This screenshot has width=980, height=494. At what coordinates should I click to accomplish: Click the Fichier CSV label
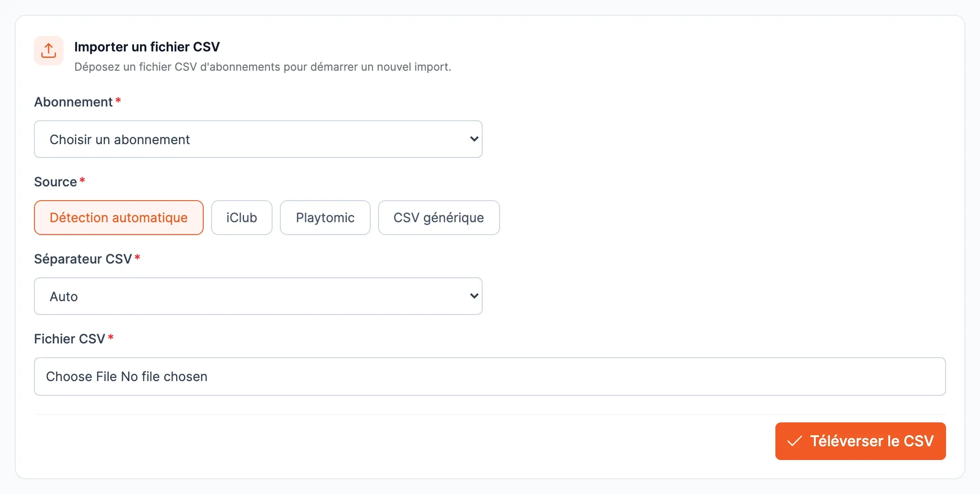coord(70,339)
